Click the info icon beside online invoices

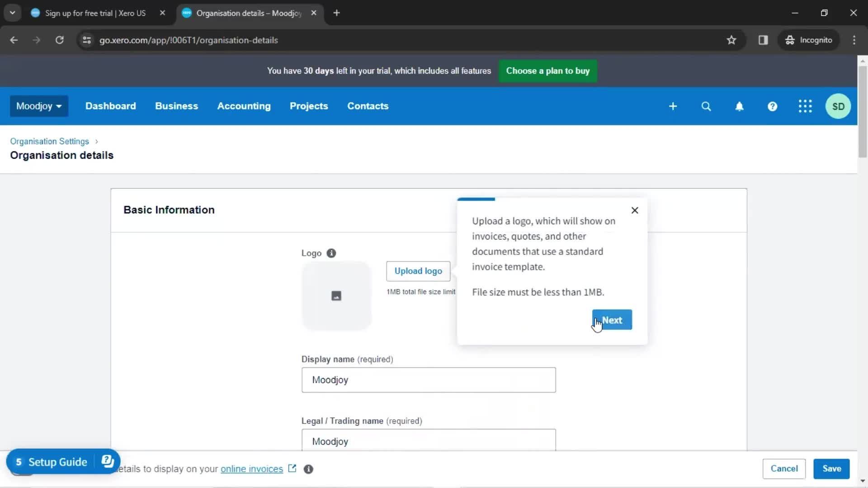308,469
